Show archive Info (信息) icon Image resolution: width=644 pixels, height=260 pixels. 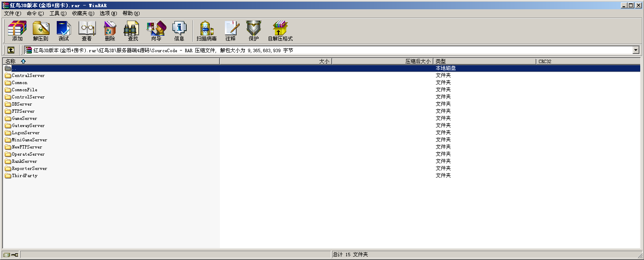(x=179, y=31)
